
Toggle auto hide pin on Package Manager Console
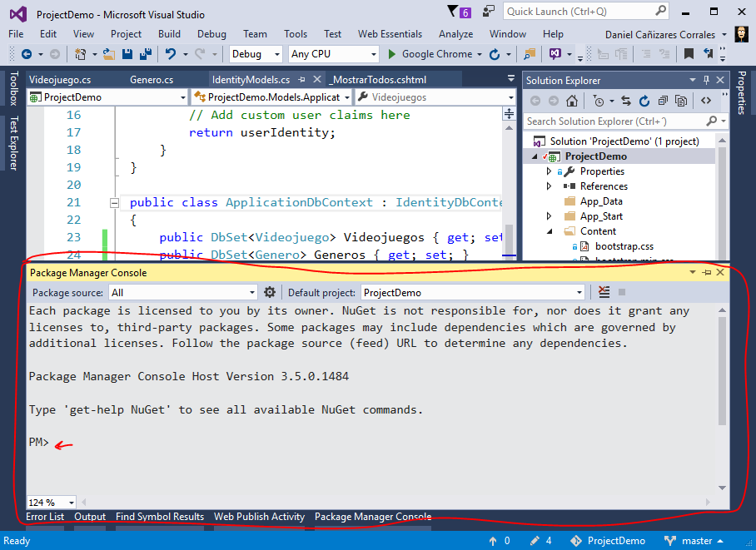[707, 272]
